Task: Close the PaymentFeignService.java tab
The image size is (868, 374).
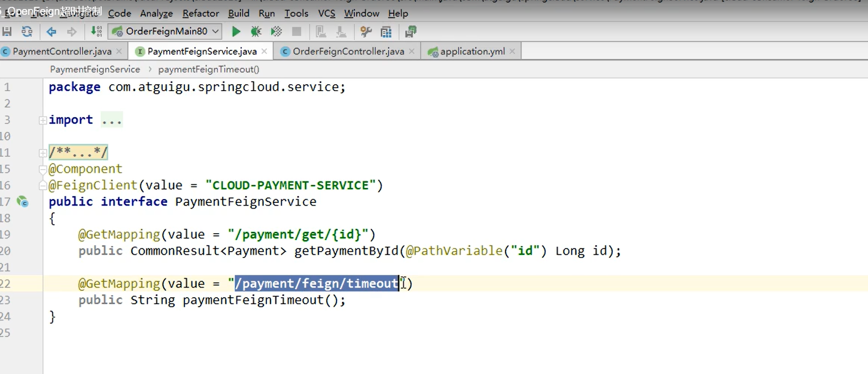Action: [264, 51]
